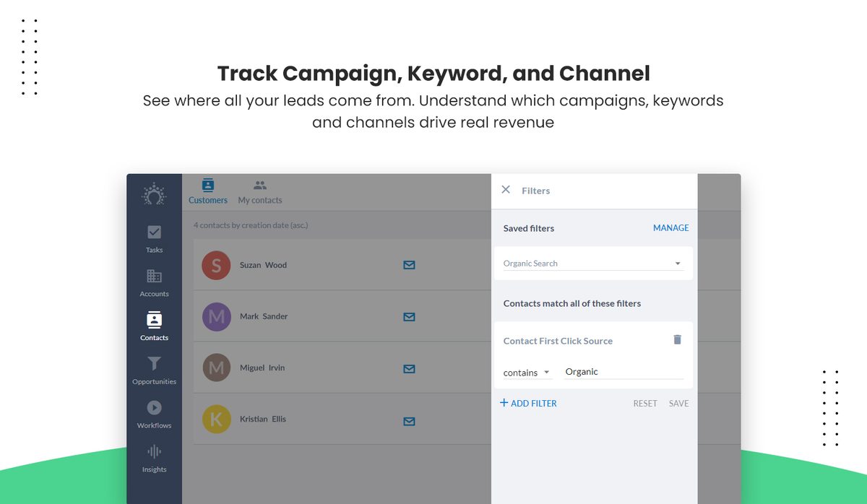Image resolution: width=867 pixels, height=504 pixels.
Task: Open Workflows play icon
Action: 154,407
